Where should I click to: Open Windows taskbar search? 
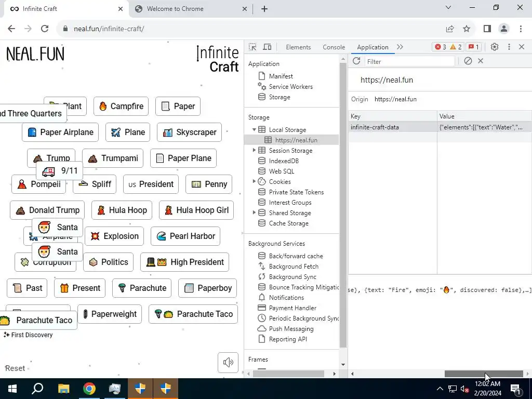37,389
